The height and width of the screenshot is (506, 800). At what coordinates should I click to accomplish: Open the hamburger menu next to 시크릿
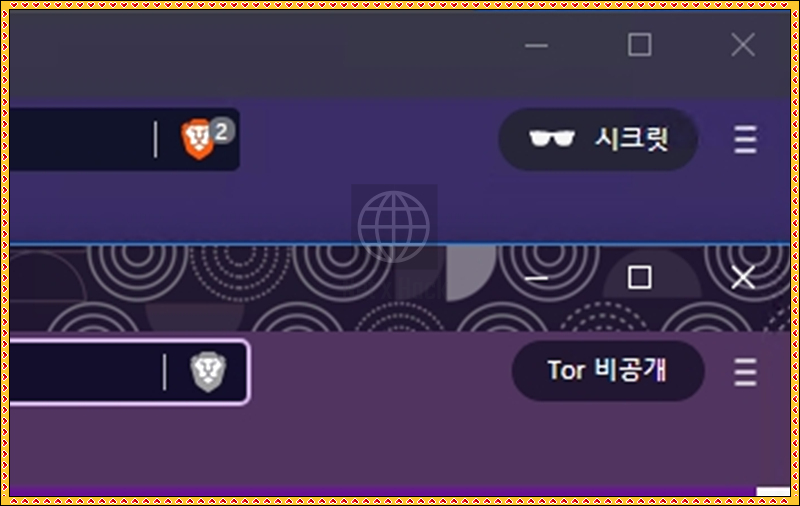[745, 139]
